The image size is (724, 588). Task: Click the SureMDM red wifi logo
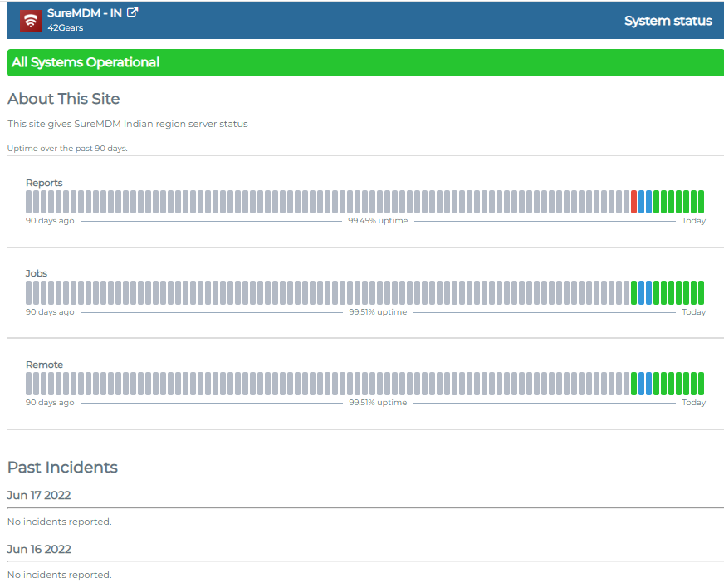tap(31, 21)
